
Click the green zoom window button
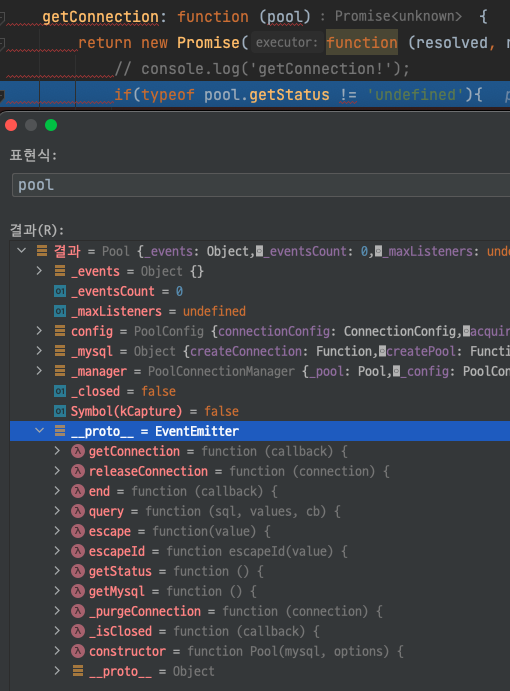click(51, 125)
